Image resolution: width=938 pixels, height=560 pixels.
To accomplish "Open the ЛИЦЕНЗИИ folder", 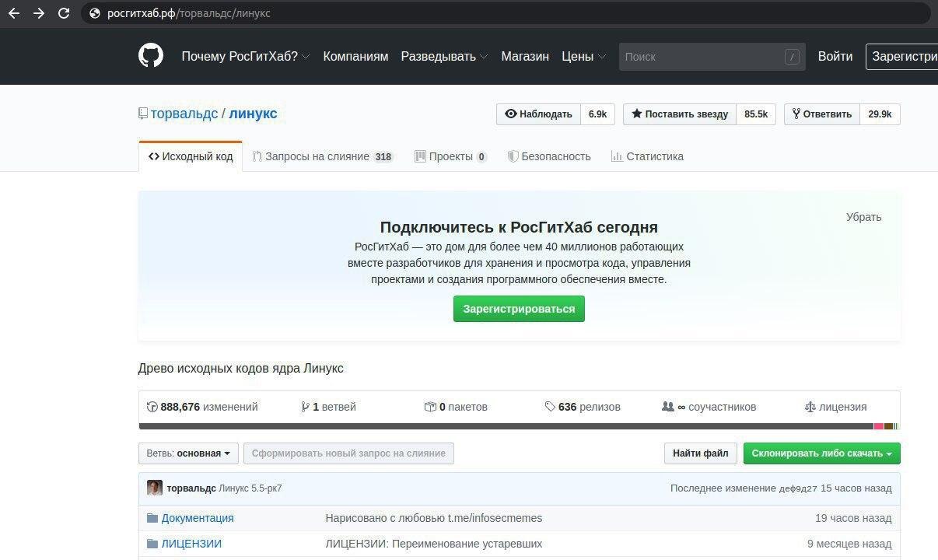I will tap(191, 544).
